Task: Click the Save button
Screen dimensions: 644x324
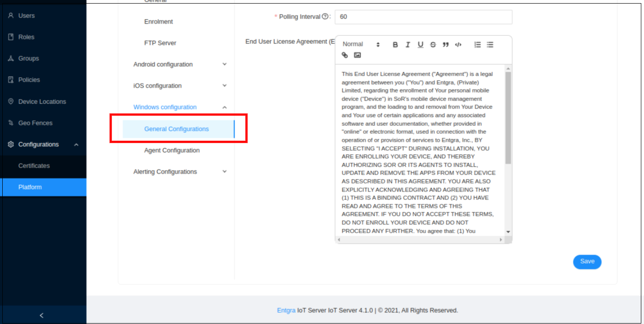Action: (587, 262)
